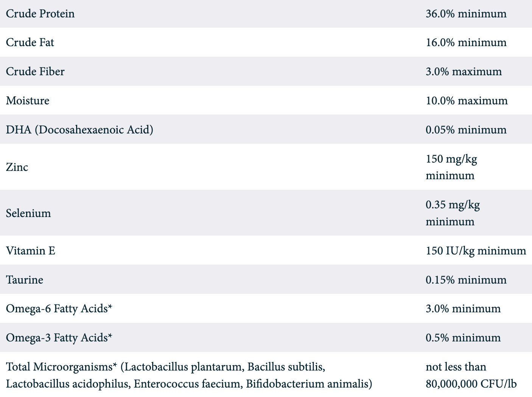This screenshot has width=532, height=397.
Task: Click the Vitamin E label
Action: point(31,251)
